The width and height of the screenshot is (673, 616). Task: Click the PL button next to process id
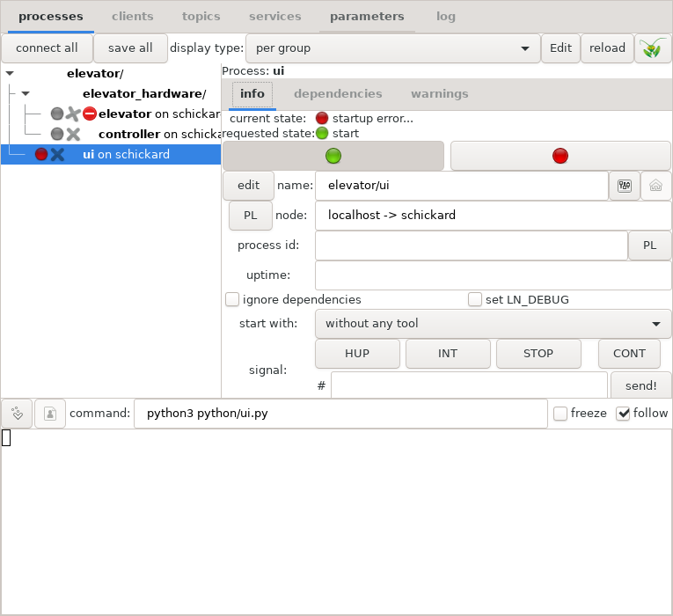coord(649,246)
